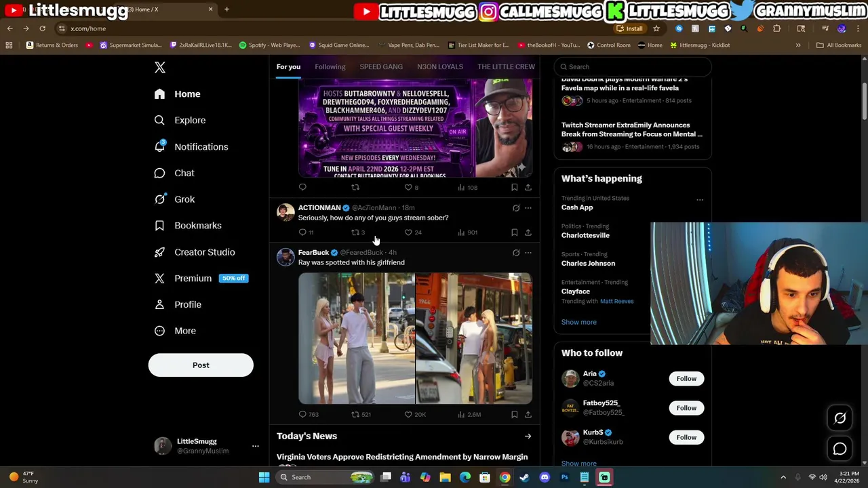Show more Who to follow suggestions
This screenshot has height=488, width=868.
(578, 464)
